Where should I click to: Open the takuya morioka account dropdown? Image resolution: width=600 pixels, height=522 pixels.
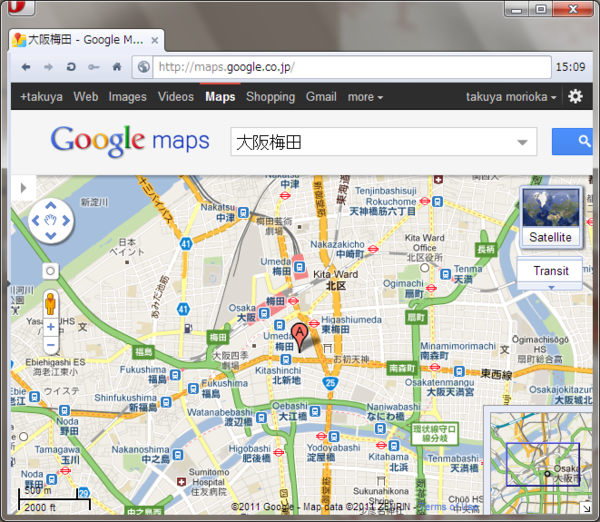point(511,97)
